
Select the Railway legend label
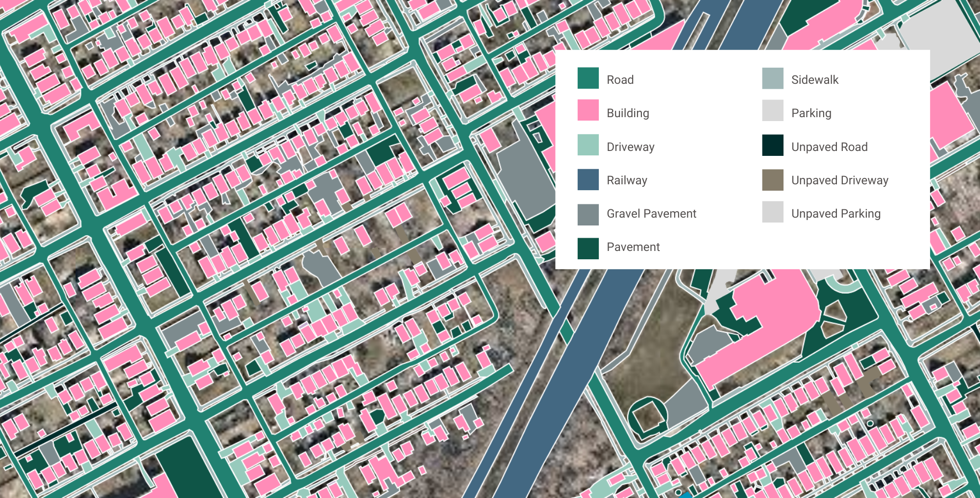click(x=627, y=180)
